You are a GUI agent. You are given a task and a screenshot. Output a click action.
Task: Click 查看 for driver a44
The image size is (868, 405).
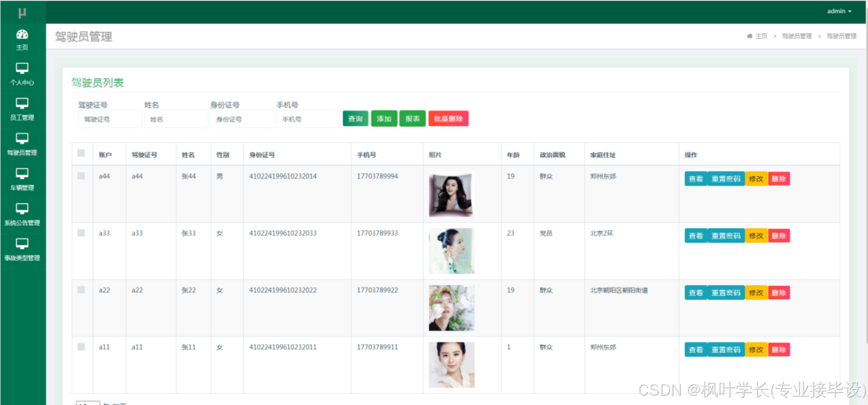click(695, 179)
